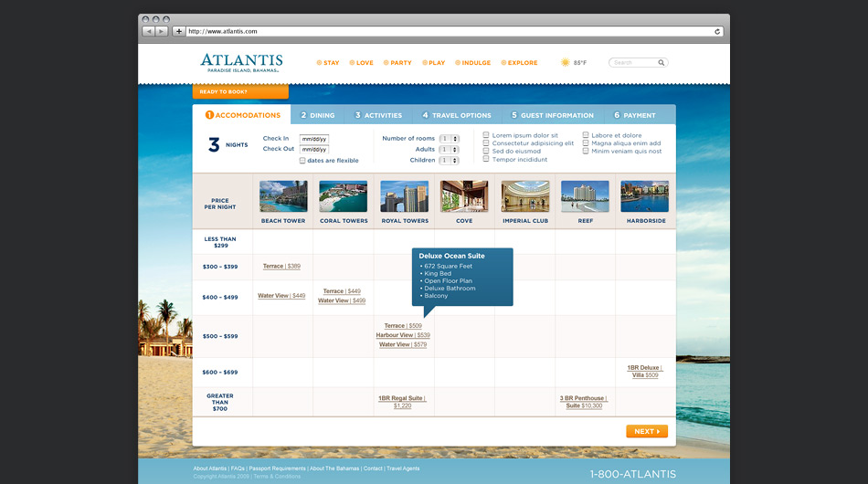Open the Children count dropdown
The image size is (868, 484).
(449, 161)
